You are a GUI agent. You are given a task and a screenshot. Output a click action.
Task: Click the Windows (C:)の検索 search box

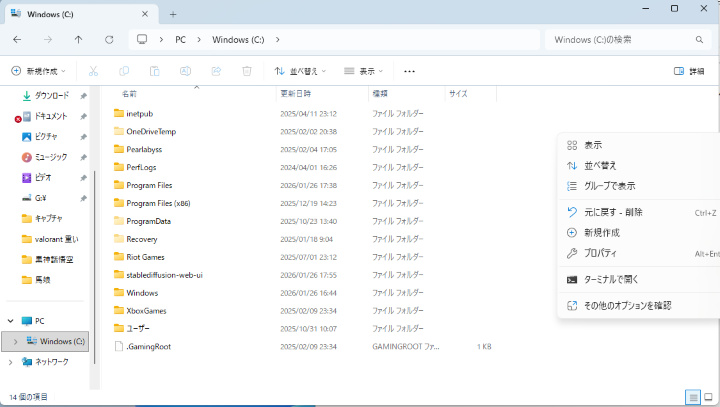pyautogui.click(x=625, y=39)
